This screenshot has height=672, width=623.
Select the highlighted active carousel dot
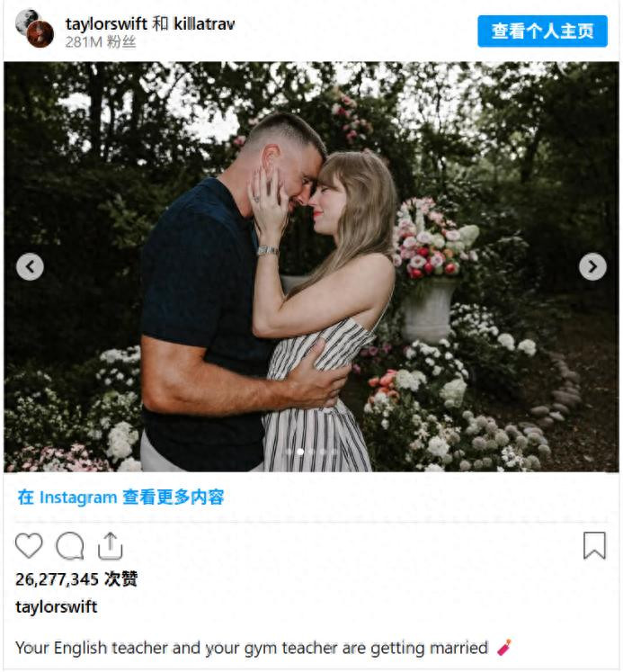pyautogui.click(x=300, y=452)
